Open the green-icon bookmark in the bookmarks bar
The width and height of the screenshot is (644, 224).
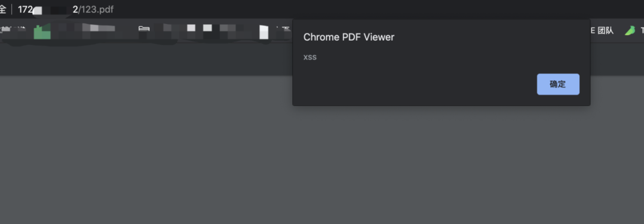42,32
